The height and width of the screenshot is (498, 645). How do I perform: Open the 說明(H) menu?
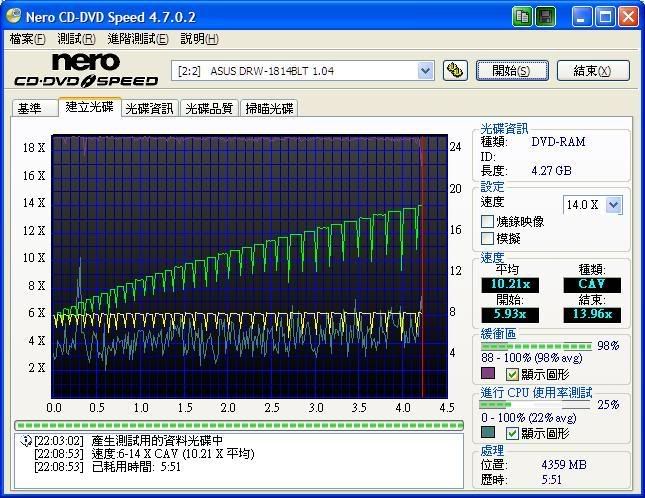coord(200,39)
